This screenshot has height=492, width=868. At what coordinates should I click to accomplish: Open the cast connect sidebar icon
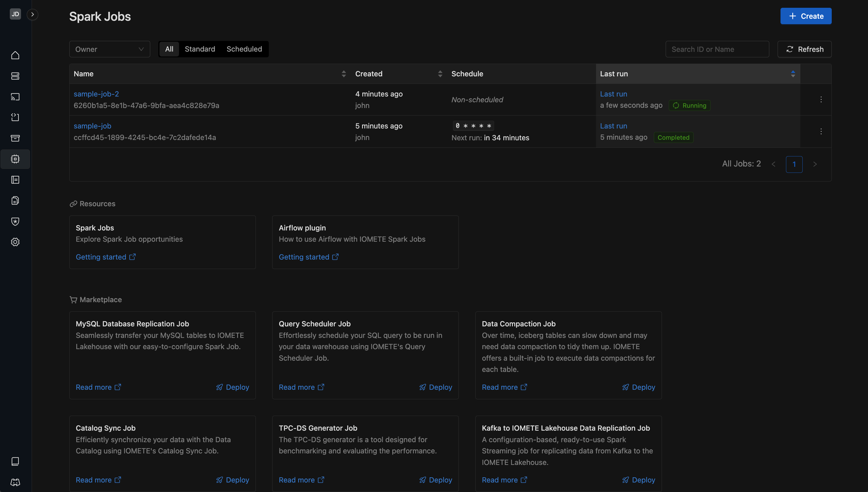point(15,97)
